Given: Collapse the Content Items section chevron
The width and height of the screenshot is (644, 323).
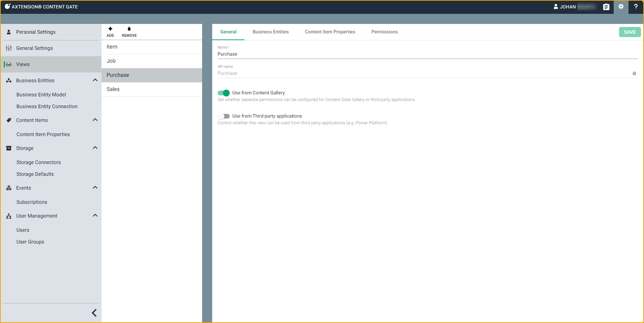Looking at the screenshot, I should pos(95,120).
